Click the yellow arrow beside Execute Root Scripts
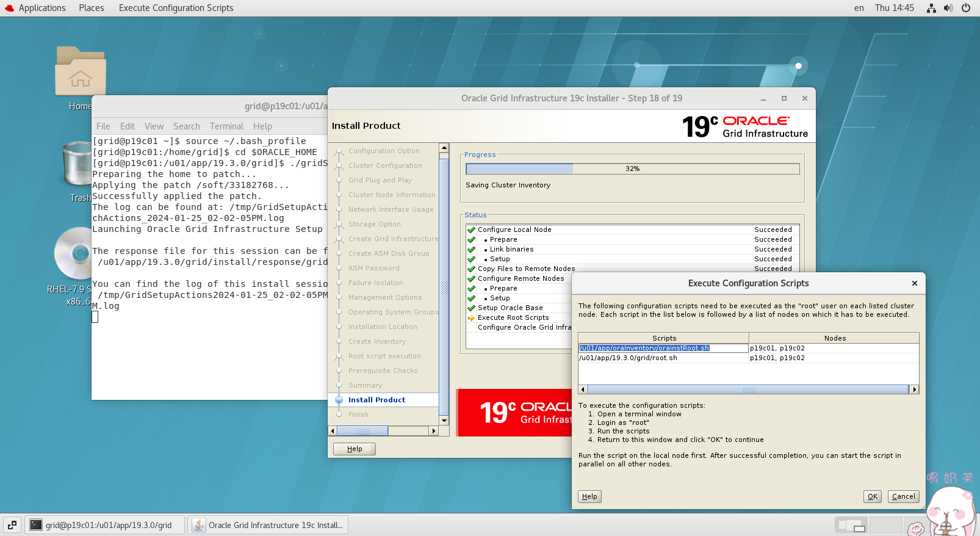 [471, 317]
